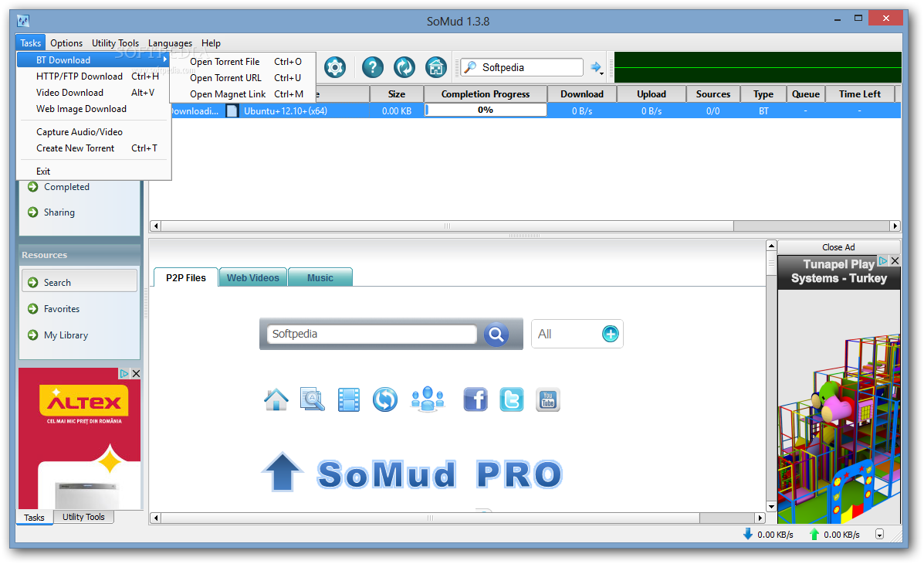Click the plus icon in All filter

[611, 334]
